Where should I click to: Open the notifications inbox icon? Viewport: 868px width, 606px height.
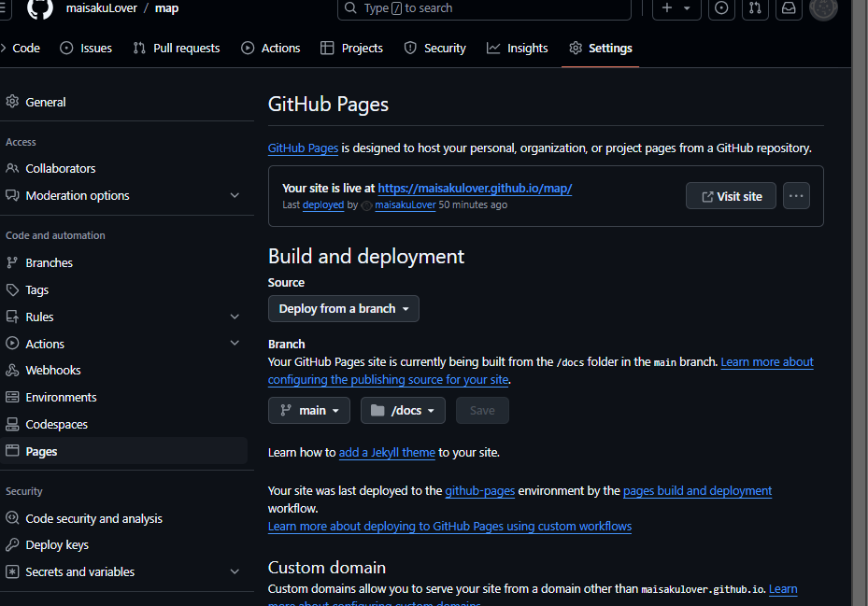pyautogui.click(x=789, y=8)
